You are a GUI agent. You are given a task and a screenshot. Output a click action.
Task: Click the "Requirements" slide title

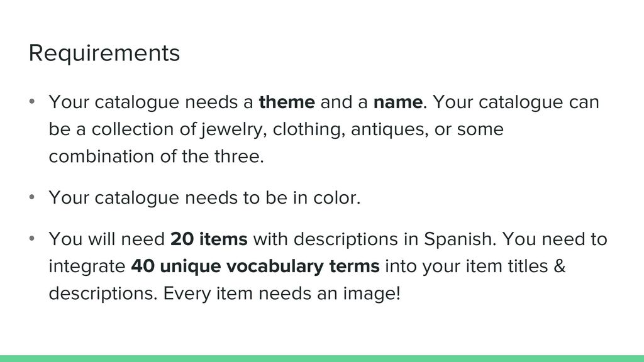coord(104,53)
